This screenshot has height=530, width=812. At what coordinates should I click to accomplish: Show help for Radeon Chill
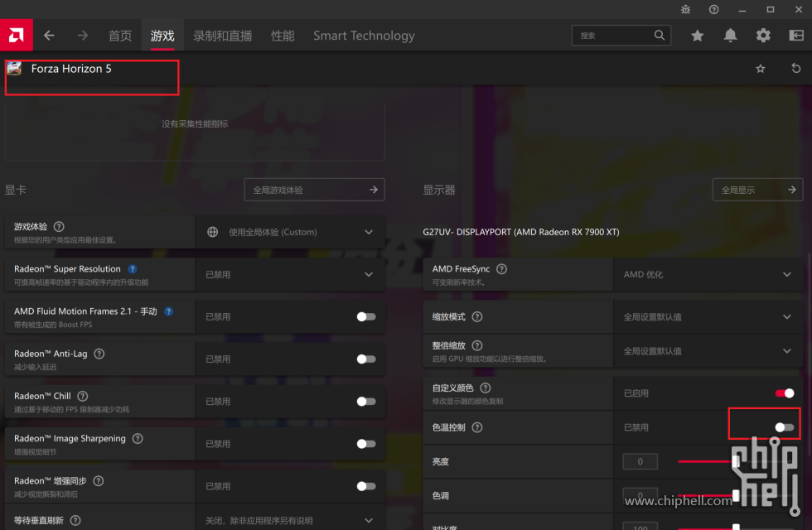coord(82,397)
